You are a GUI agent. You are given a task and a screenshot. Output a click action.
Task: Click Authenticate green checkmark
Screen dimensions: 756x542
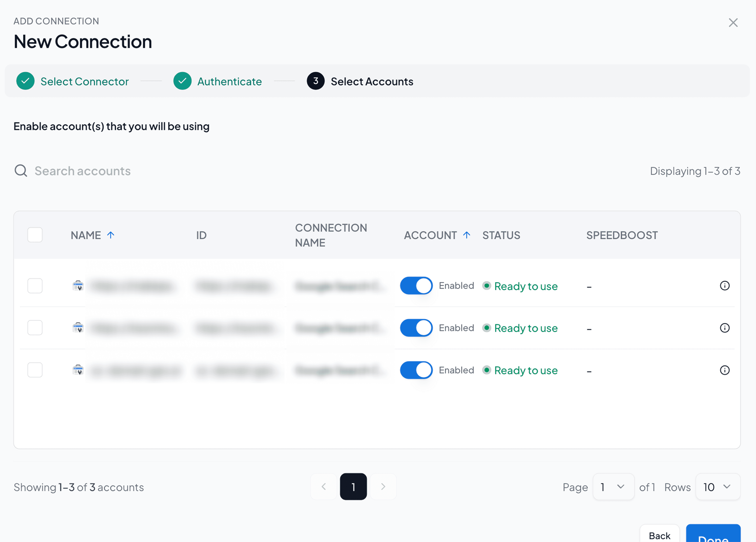[x=182, y=81]
